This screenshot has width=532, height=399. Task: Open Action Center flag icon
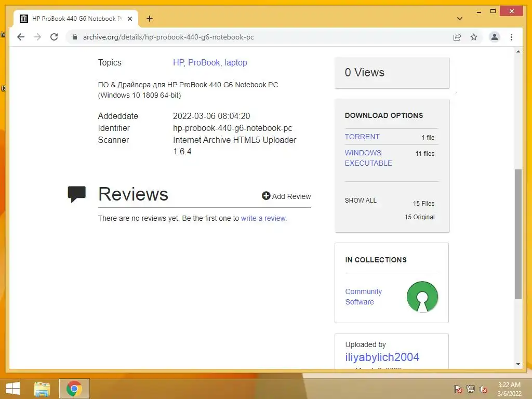[458, 389]
